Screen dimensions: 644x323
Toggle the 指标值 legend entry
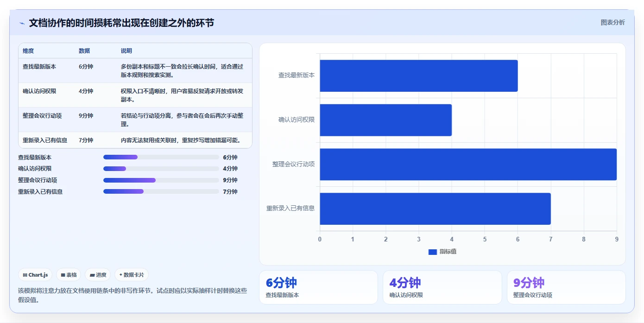[442, 252]
